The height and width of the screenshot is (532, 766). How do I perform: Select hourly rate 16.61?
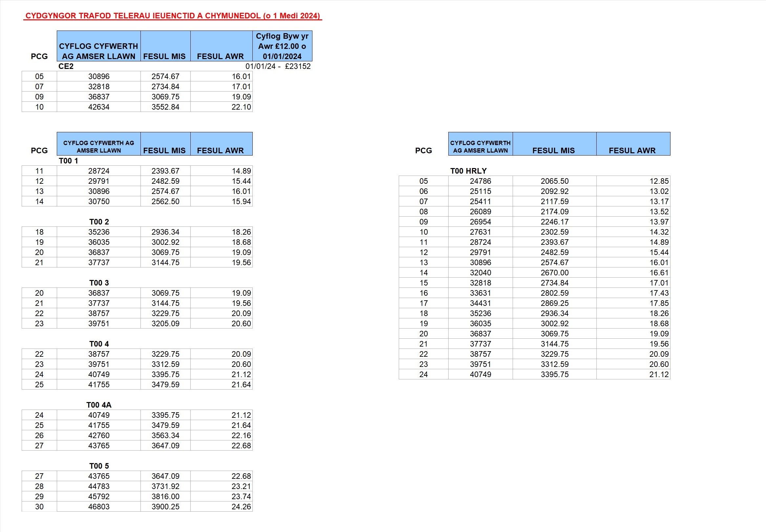(x=659, y=273)
